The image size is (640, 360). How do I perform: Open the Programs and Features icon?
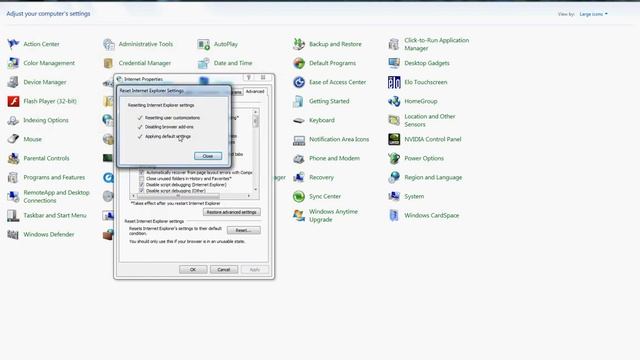coord(13,177)
